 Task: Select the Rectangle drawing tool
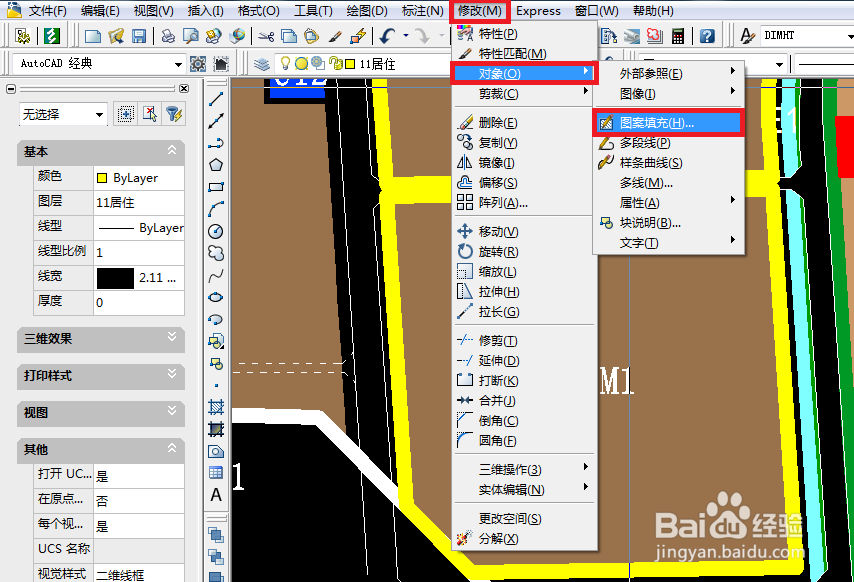pos(216,187)
